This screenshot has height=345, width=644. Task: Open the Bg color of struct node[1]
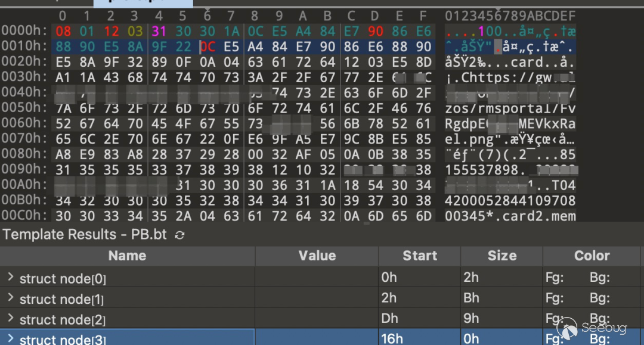coord(600,298)
